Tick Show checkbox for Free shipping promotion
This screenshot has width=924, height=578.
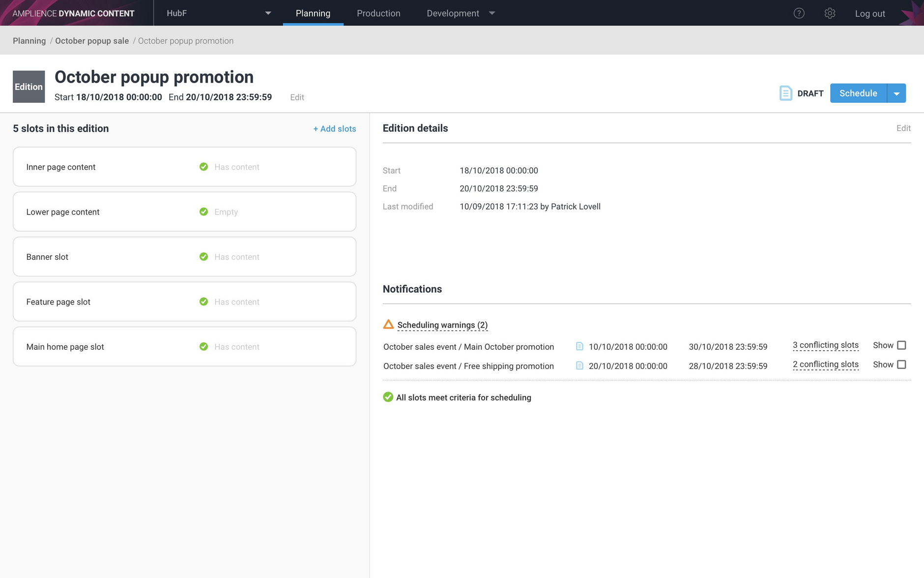901,365
